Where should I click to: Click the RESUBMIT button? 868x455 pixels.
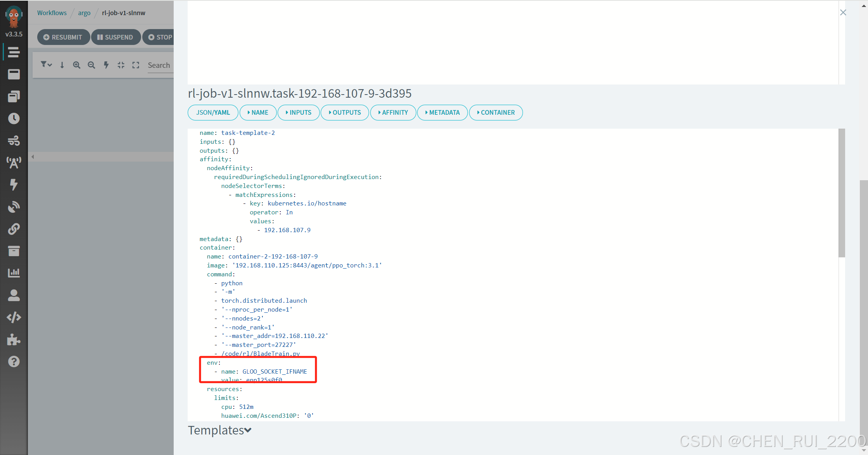(x=63, y=37)
